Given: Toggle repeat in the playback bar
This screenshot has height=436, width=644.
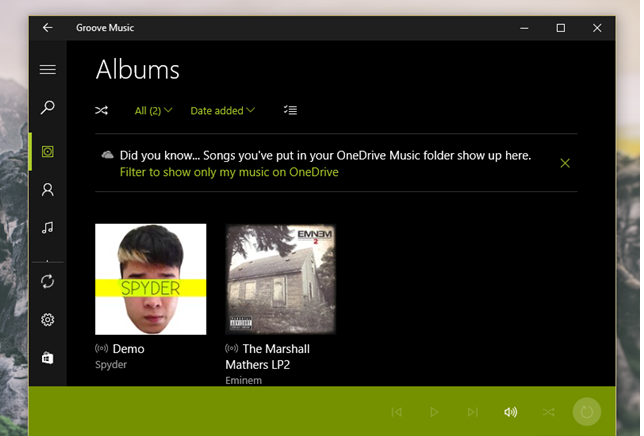Looking at the screenshot, I should [586, 411].
